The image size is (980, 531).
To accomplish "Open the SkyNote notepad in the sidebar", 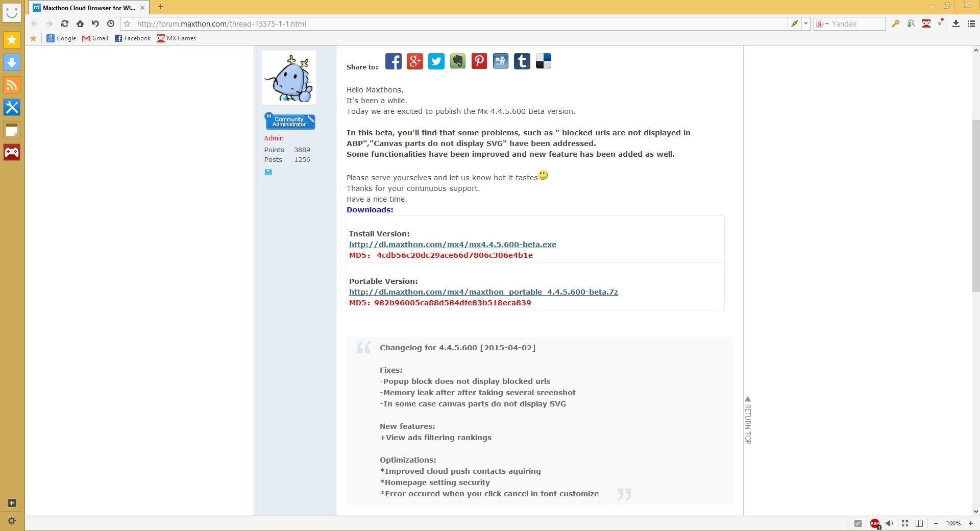I will [x=12, y=130].
